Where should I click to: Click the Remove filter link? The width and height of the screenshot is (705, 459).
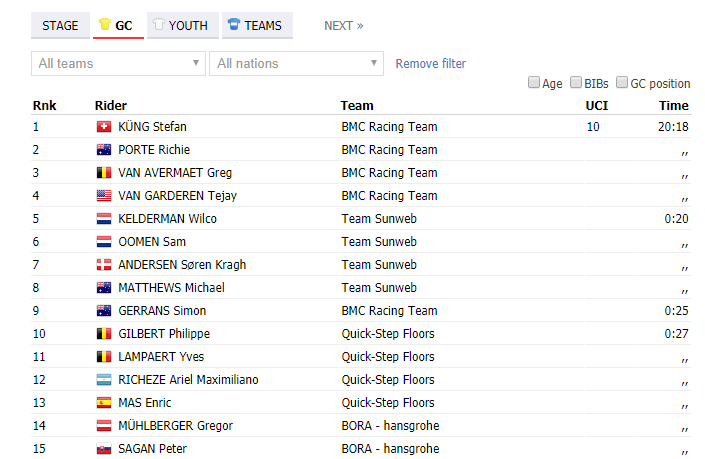tap(430, 63)
